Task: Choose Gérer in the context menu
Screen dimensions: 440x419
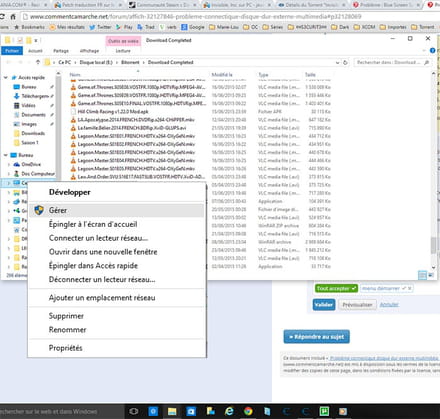Action: (x=116, y=210)
